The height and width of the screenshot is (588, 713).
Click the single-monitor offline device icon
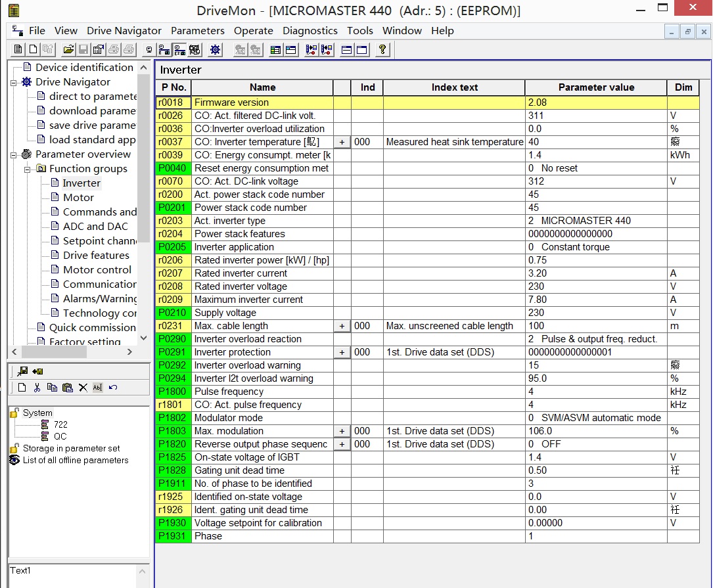149,49
